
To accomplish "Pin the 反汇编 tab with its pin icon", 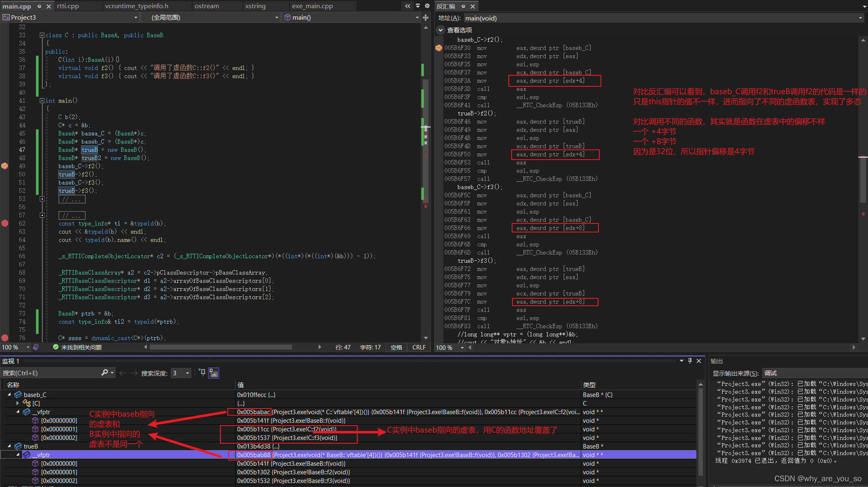I will [462, 6].
